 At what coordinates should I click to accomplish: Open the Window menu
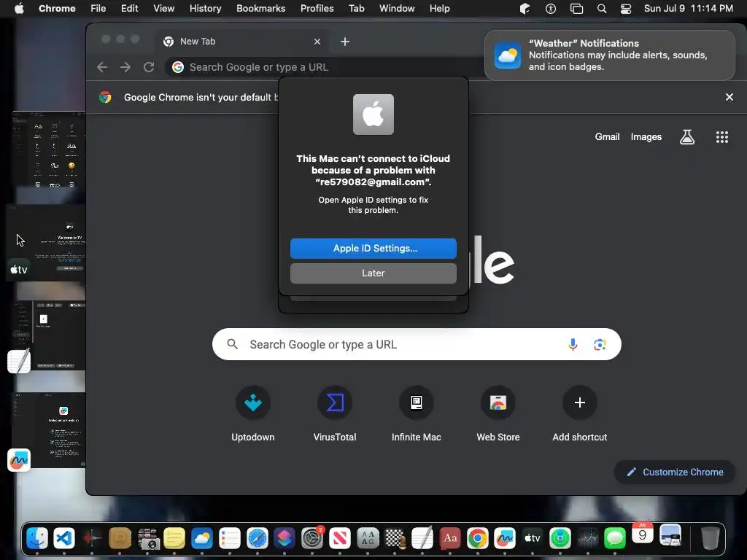(x=397, y=9)
